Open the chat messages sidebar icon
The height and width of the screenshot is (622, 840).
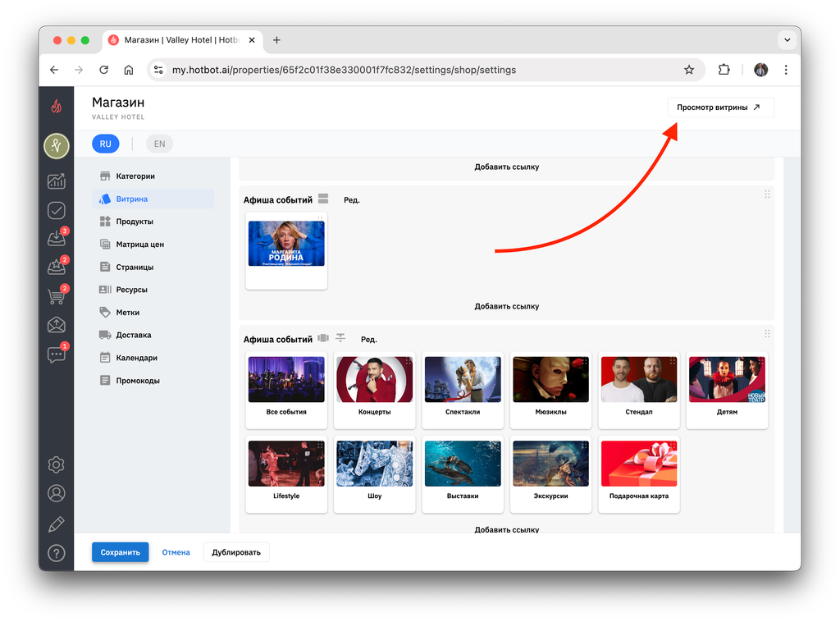tap(57, 354)
